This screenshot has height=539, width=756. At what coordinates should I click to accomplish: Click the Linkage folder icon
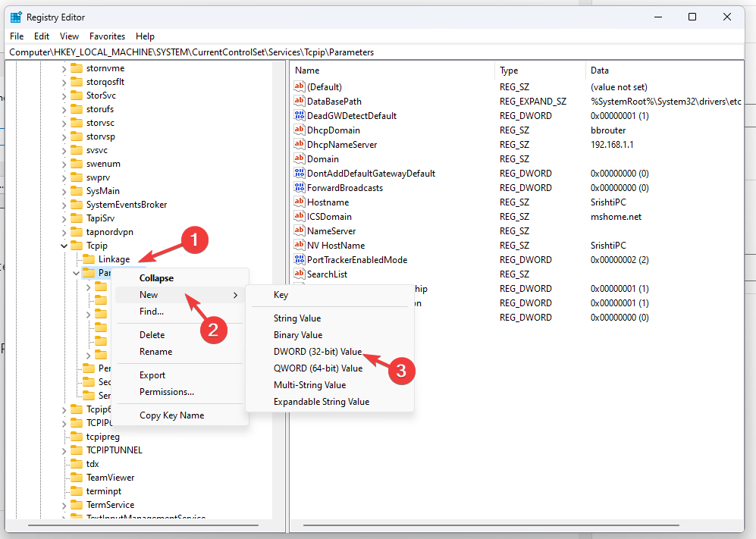tap(88, 259)
